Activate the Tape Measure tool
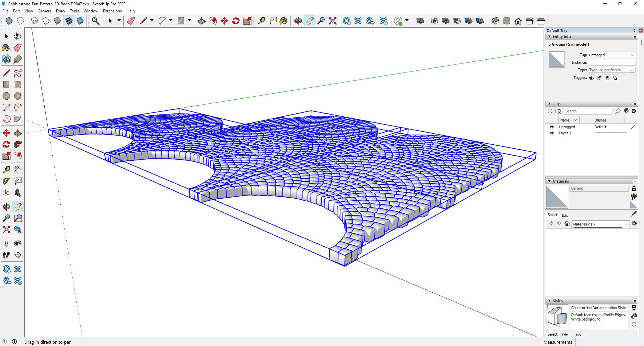Viewport: 644px width, 346px height. (261, 20)
